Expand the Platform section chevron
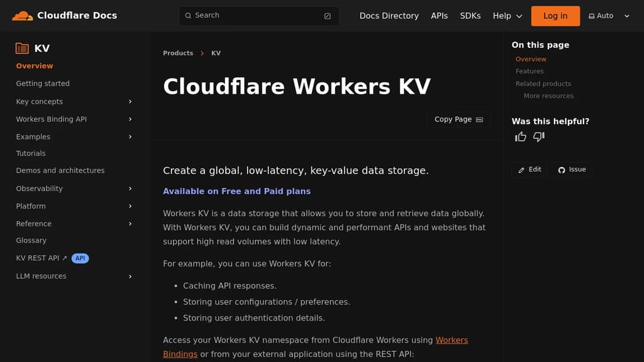Image resolution: width=644 pixels, height=362 pixels. 130,206
